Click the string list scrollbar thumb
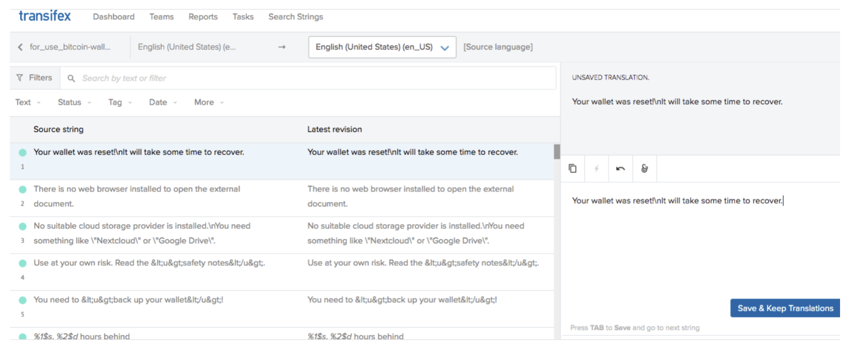868x348 pixels. (556, 152)
